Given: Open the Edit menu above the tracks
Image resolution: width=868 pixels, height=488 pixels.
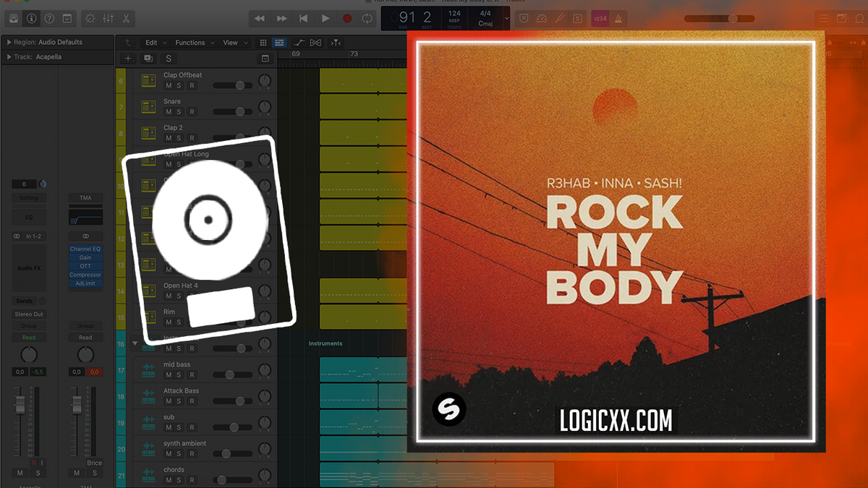Looking at the screenshot, I should 153,43.
